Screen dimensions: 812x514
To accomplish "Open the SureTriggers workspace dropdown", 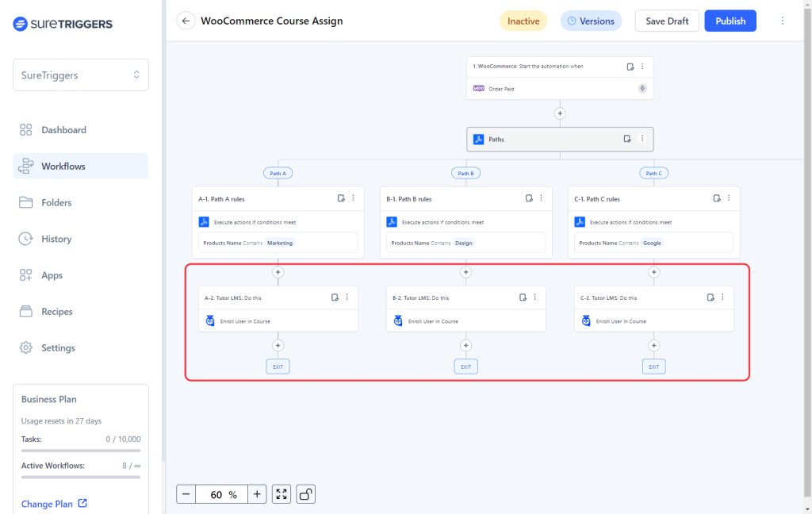I will click(80, 75).
